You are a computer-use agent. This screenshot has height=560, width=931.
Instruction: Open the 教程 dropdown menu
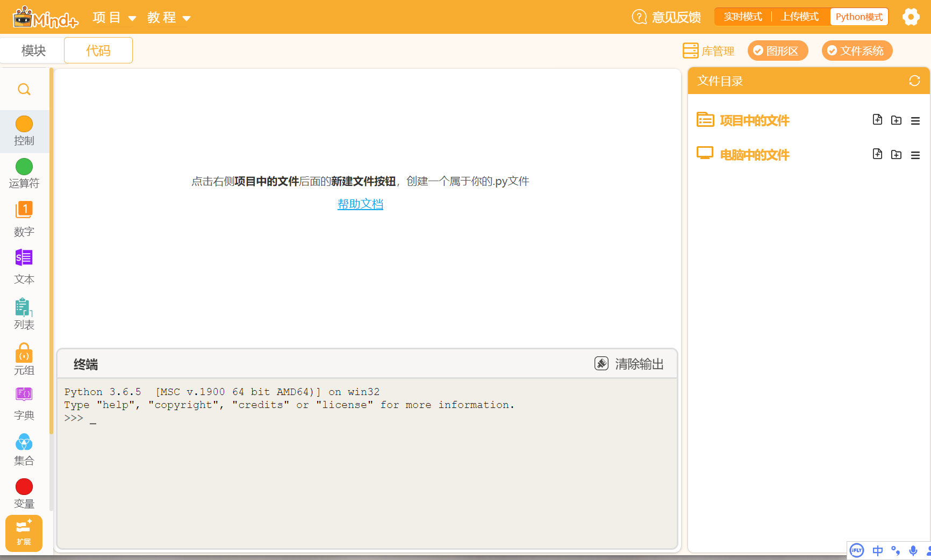[169, 18]
